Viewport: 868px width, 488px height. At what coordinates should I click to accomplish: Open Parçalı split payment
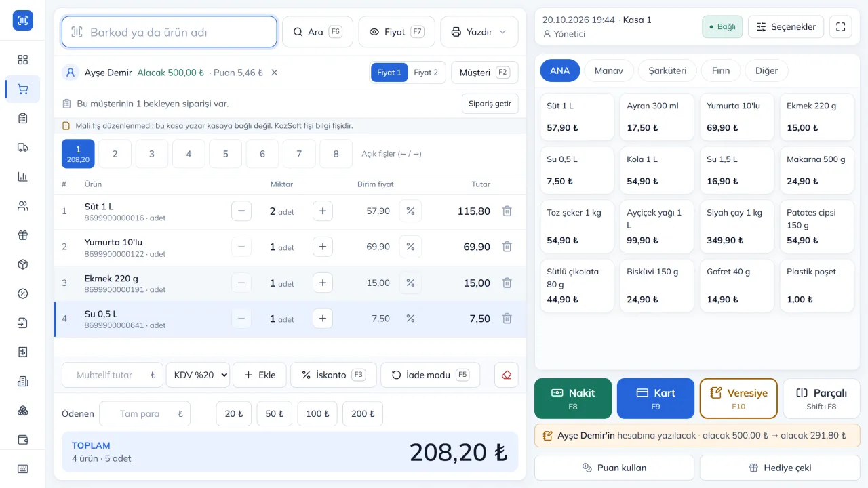(821, 399)
